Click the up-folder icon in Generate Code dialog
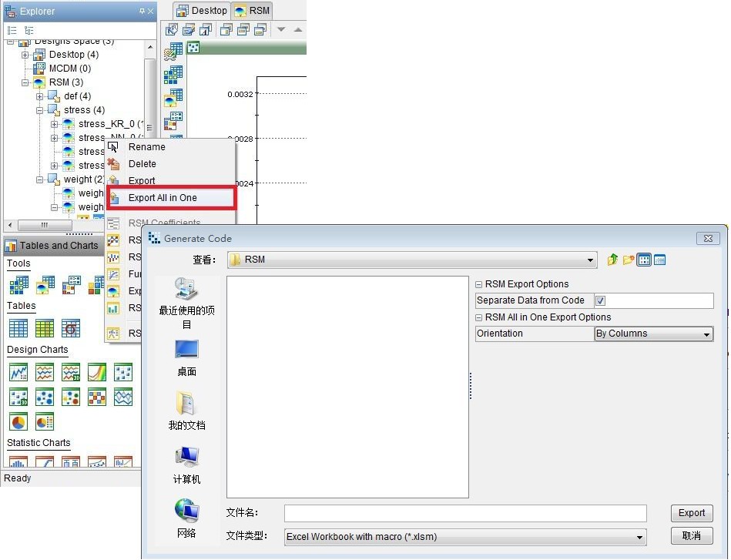 [x=612, y=260]
